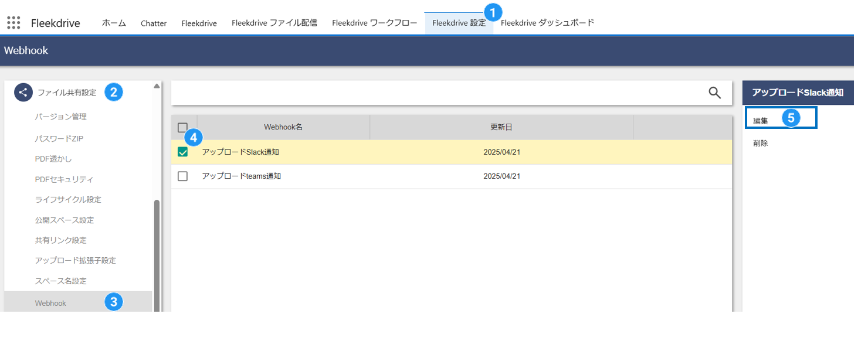Click 削除 to delete the webhook
The height and width of the screenshot is (341, 868).
tap(761, 143)
